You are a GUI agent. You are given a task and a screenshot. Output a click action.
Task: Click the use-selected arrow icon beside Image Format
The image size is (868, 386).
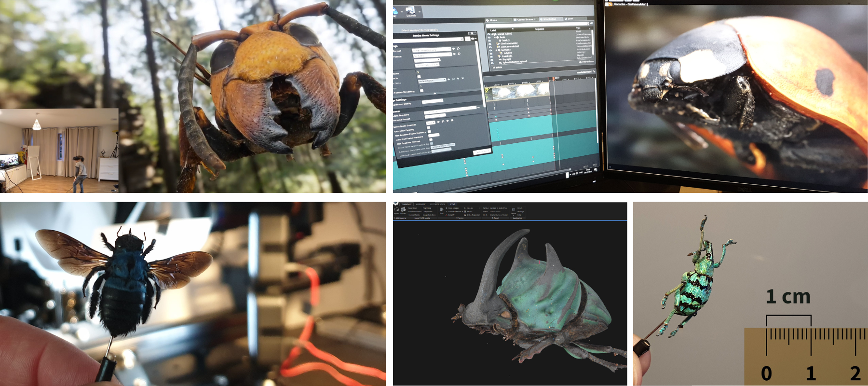[453, 49]
